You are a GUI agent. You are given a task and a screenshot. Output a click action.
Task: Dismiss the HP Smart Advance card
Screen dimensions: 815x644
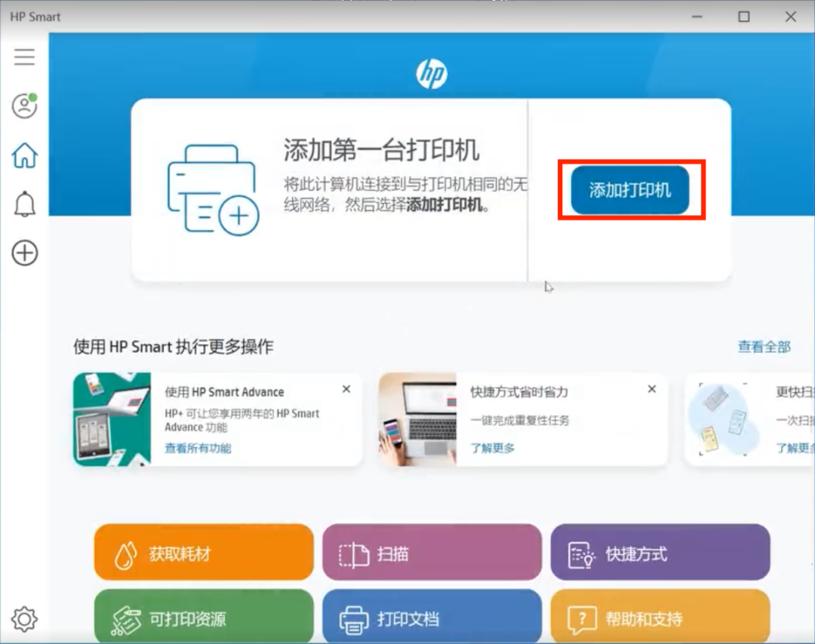(x=346, y=388)
